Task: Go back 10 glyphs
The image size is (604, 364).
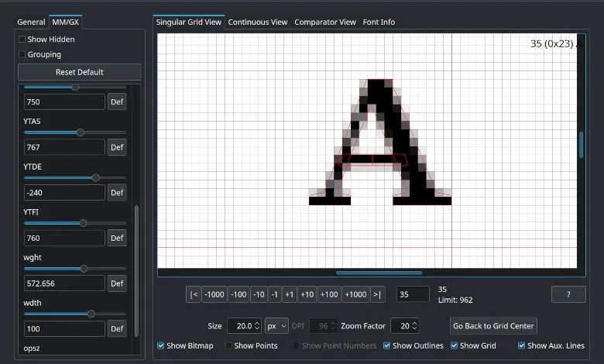Action: point(259,294)
